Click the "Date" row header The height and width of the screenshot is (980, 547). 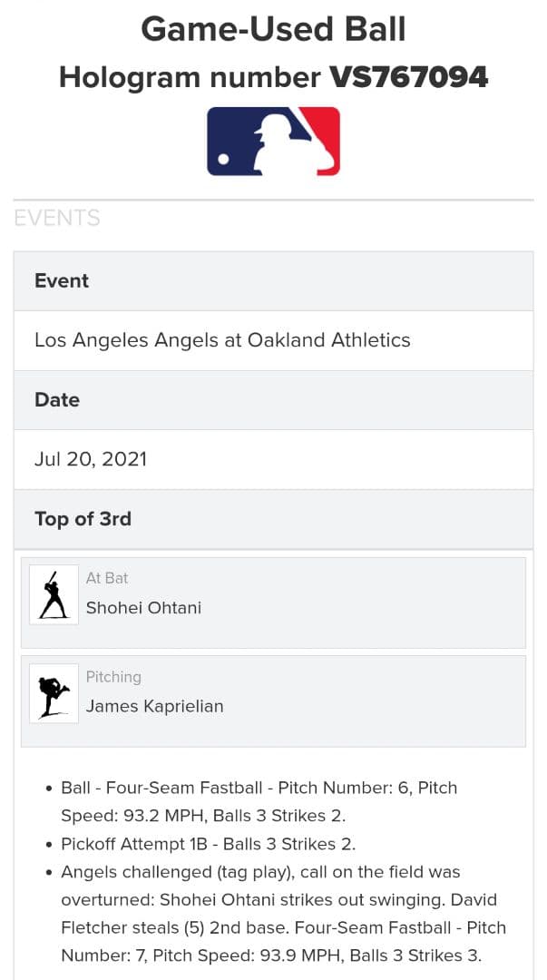pos(57,400)
